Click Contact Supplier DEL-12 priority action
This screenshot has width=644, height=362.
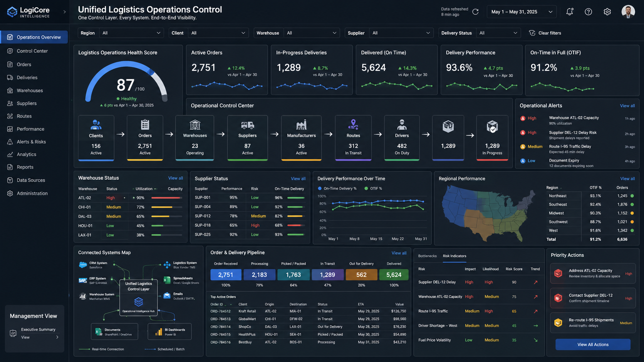click(x=592, y=298)
